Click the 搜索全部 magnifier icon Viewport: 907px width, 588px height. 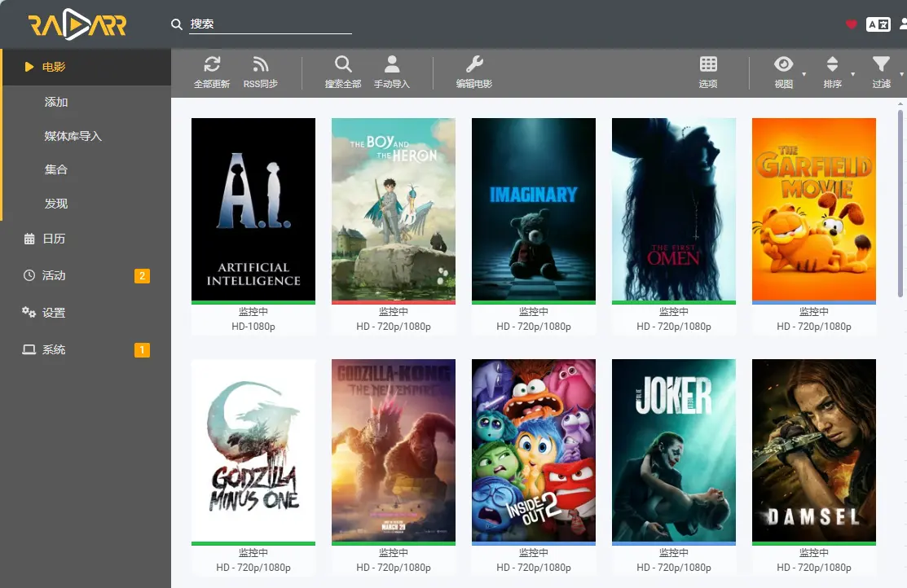[343, 65]
